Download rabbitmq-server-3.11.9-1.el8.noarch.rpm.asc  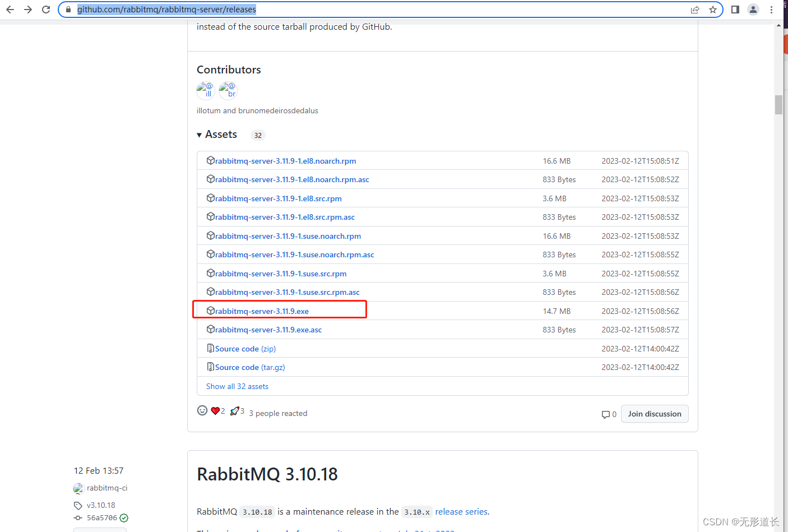(292, 179)
